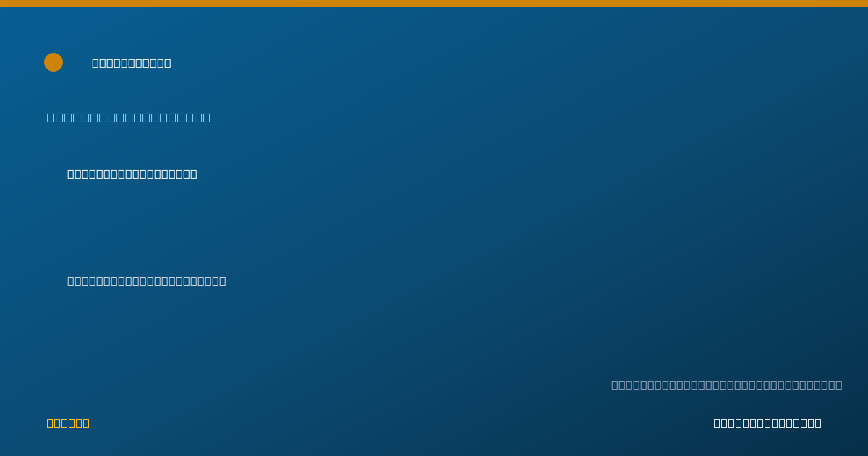Click the bold white line under the light-blue heading
868x456 pixels.
pyautogui.click(x=132, y=174)
